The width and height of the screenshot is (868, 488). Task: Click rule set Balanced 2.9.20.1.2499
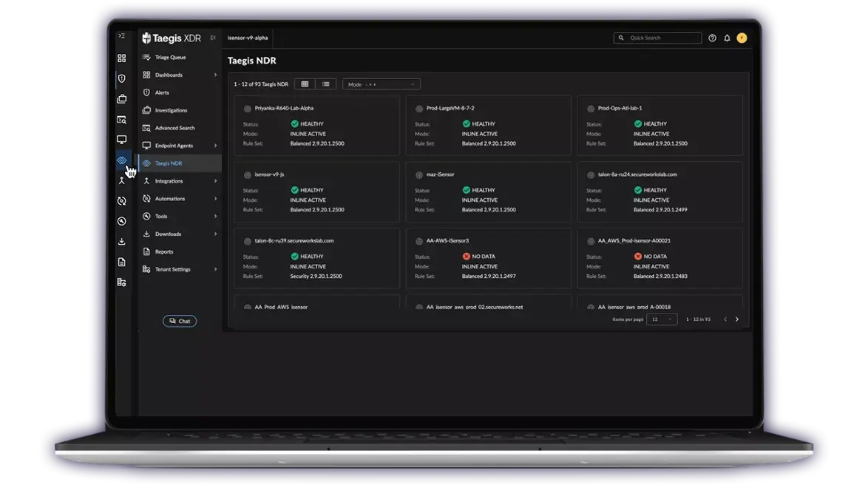point(660,210)
